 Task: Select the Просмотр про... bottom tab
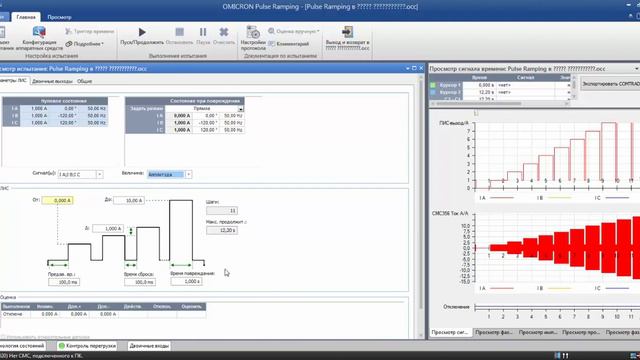[x=581, y=333]
